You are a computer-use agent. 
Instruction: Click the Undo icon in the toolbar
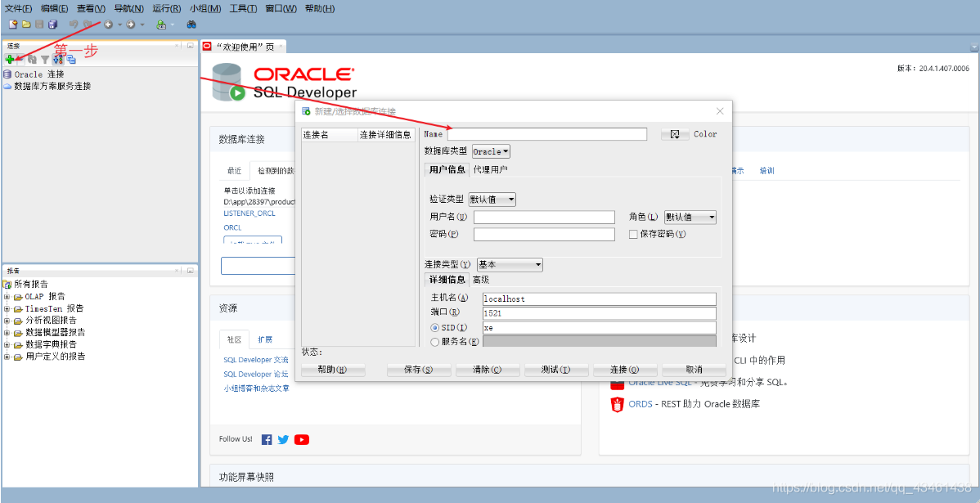pyautogui.click(x=74, y=23)
